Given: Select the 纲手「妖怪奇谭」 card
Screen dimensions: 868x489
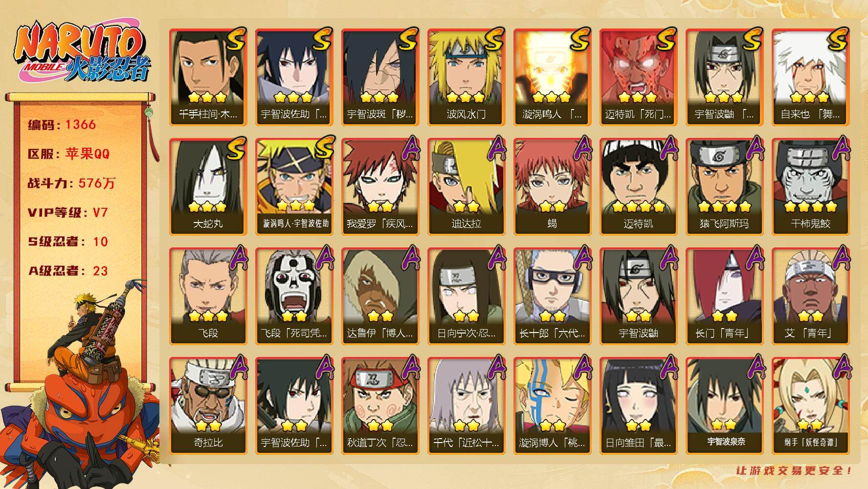Looking at the screenshot, I should (810, 406).
